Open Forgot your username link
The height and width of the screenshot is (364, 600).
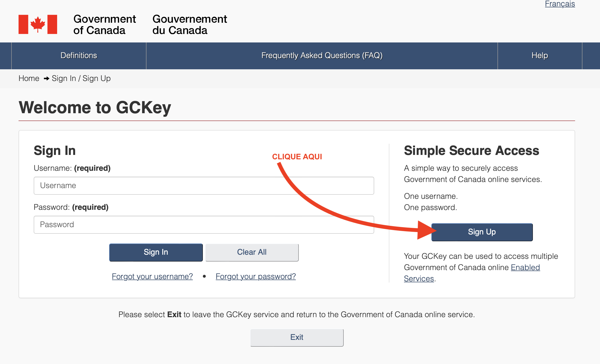[x=152, y=276]
